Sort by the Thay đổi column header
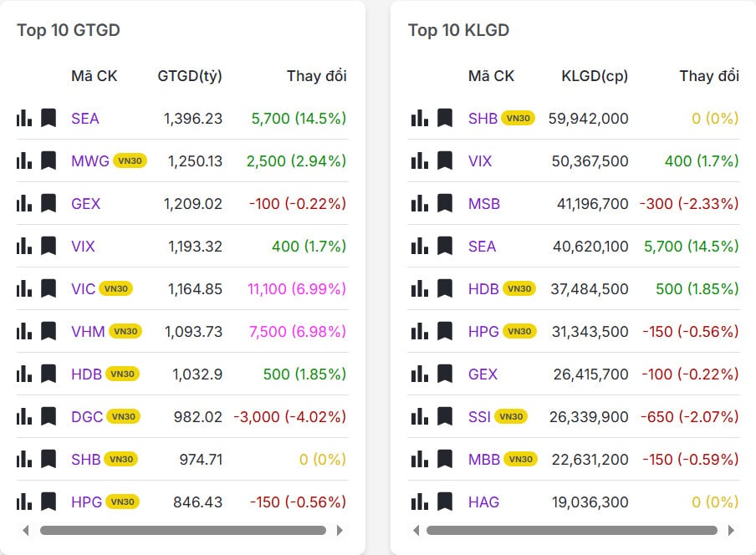 317,75
